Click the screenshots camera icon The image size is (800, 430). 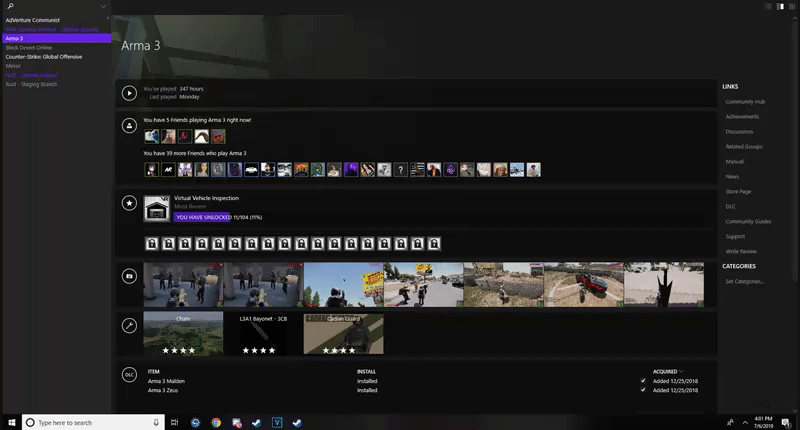[129, 276]
